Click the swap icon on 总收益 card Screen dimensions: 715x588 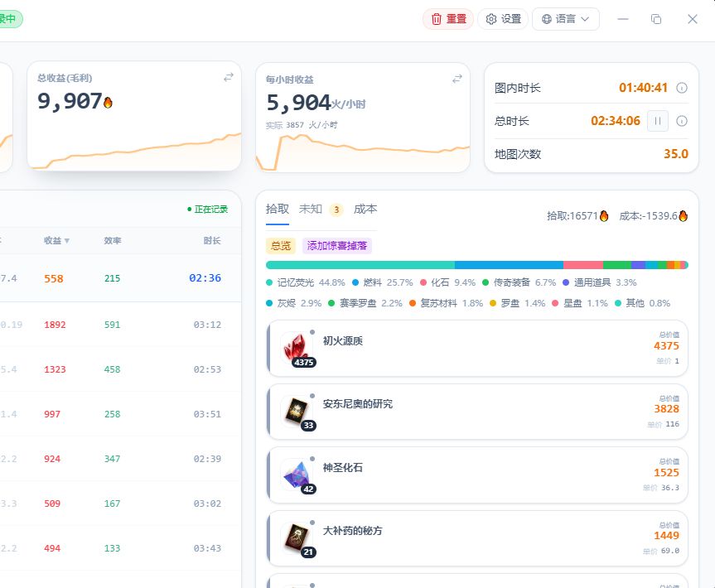tap(229, 78)
